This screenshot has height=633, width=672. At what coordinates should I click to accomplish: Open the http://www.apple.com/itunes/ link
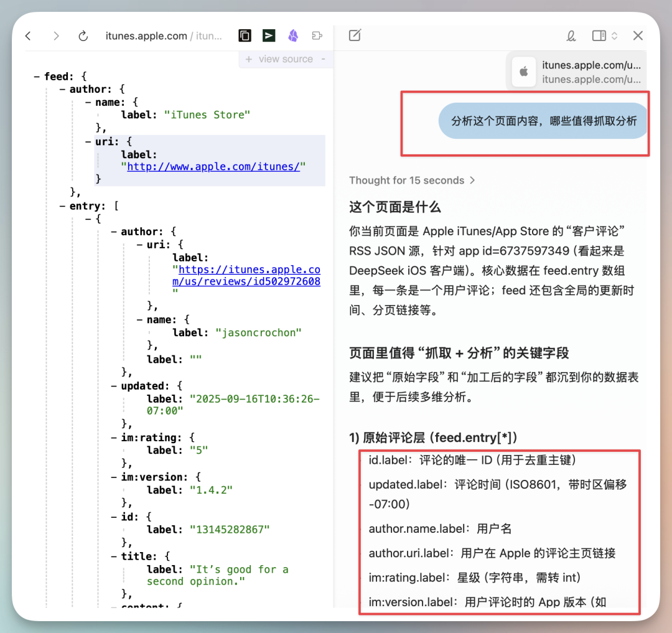coord(213,167)
